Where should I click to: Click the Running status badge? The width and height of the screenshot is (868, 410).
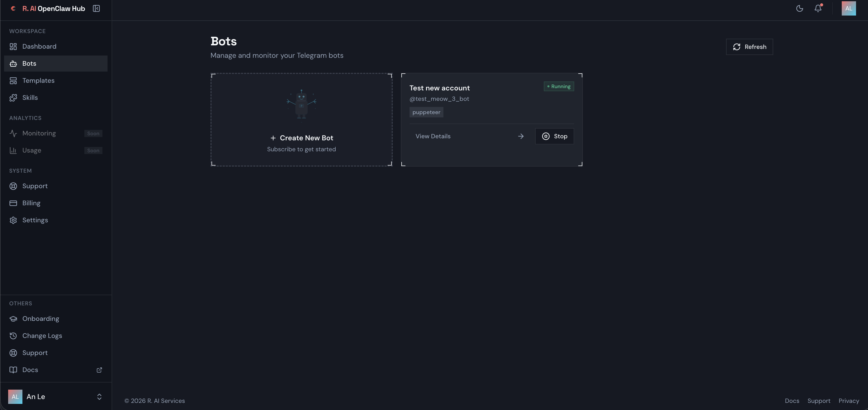(558, 86)
